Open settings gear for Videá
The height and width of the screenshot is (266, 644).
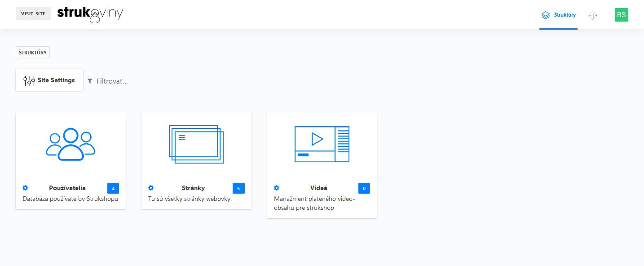click(277, 188)
